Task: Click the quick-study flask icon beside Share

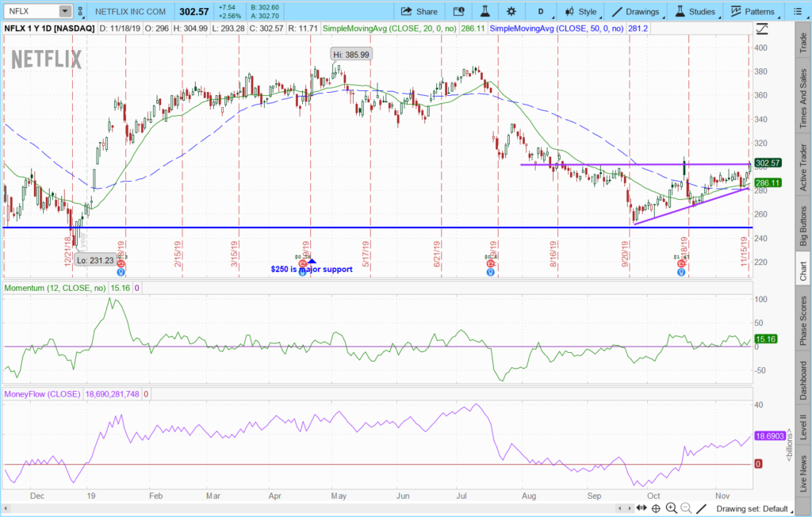Action: 485,11
